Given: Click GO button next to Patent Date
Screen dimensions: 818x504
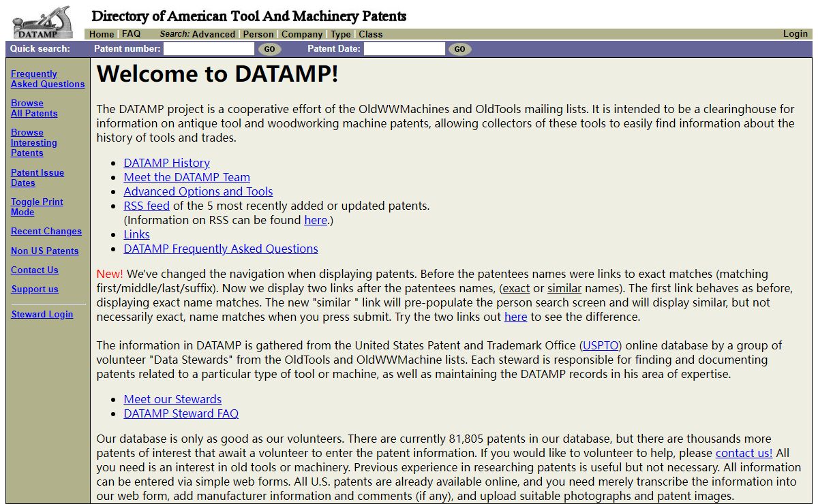Looking at the screenshot, I should (460, 49).
